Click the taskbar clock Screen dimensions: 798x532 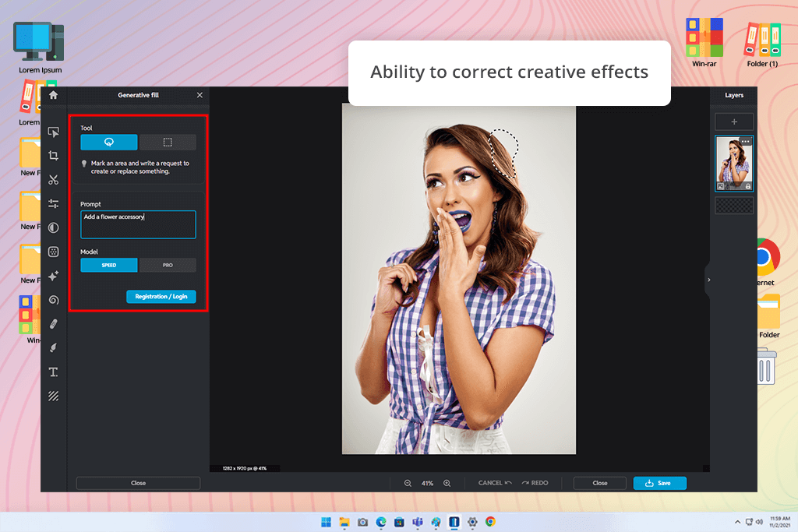tap(779, 522)
